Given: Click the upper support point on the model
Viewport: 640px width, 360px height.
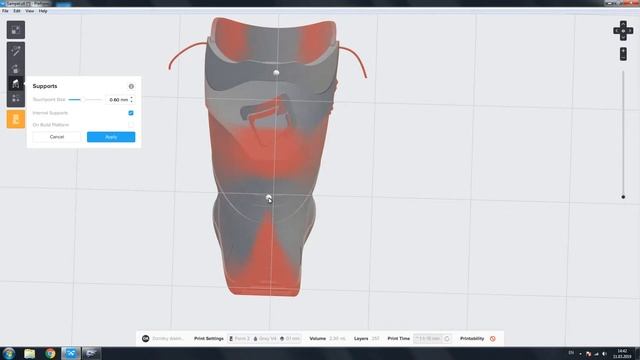Looking at the screenshot, I should pos(276,73).
